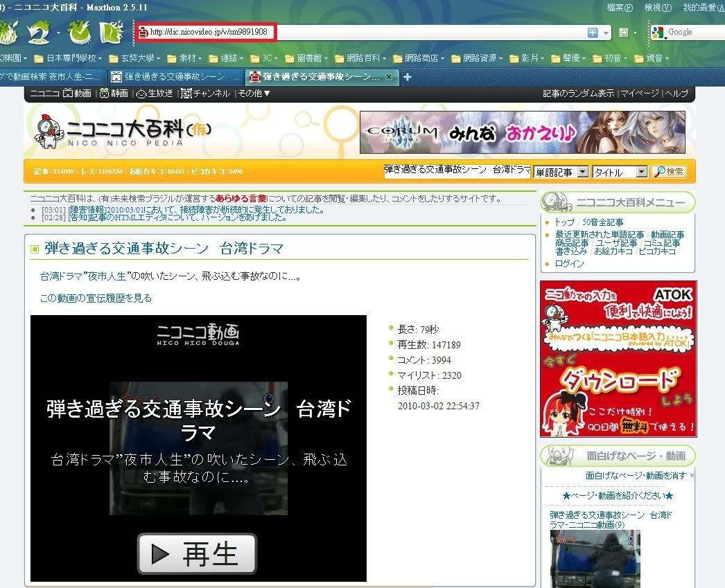Go to チャンネル in the site navigation
The width and height of the screenshot is (725, 588).
[205, 93]
